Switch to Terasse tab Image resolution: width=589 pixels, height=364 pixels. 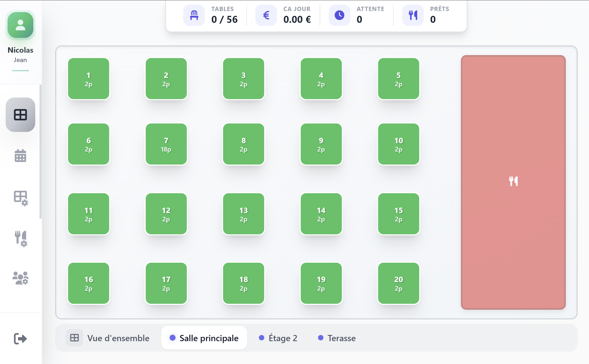click(337, 338)
